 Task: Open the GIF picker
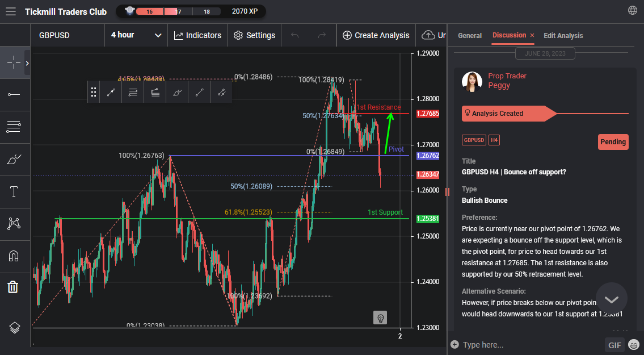(x=614, y=345)
